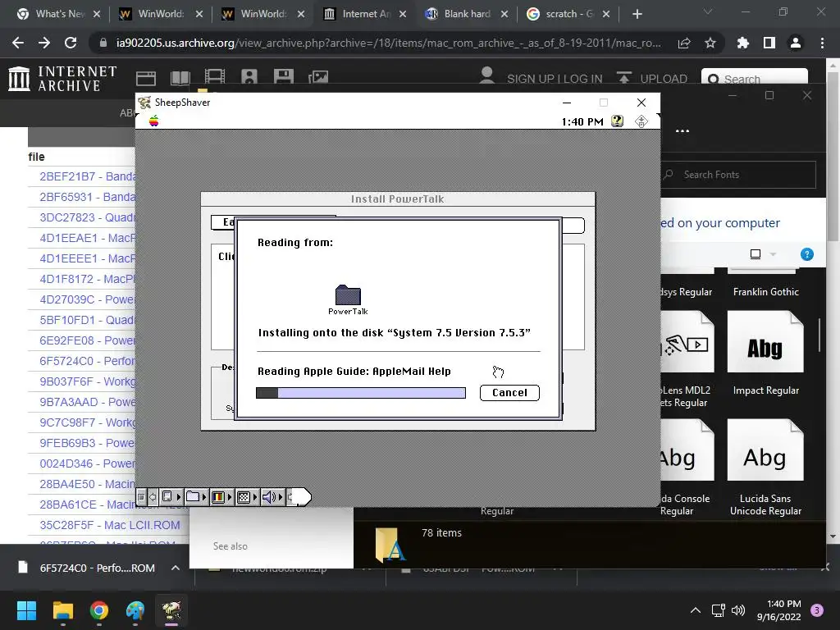Viewport: 840px width, 630px height.
Task: Go back in Chrome
Action: (18, 43)
